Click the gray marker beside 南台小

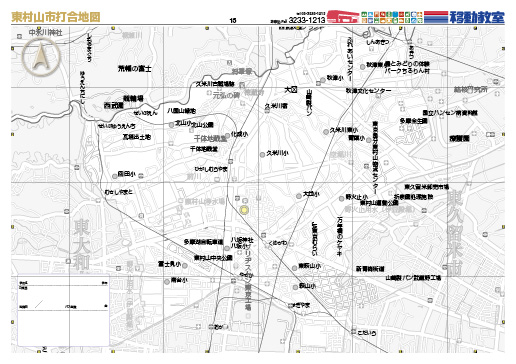click(167, 282)
